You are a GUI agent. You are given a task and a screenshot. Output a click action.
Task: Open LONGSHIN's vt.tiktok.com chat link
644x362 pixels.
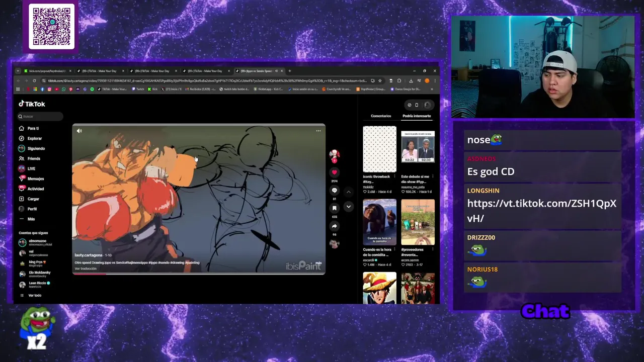point(541,211)
